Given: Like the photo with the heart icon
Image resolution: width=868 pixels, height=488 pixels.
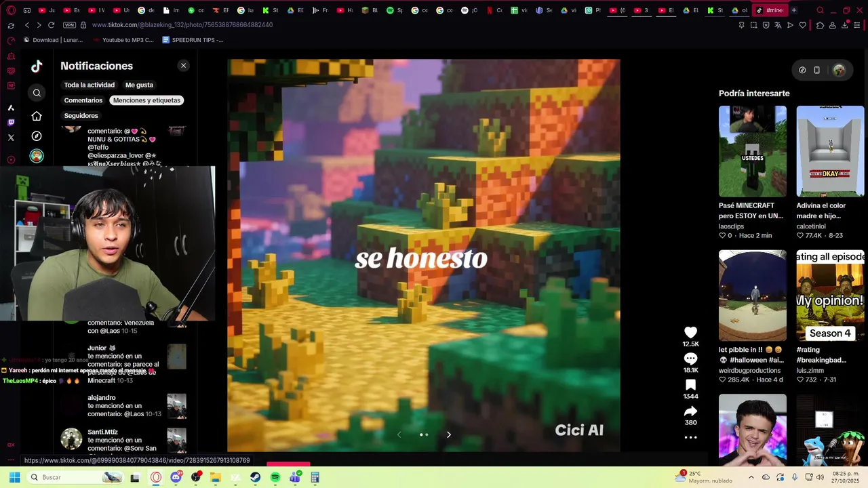Looking at the screenshot, I should pos(690,332).
